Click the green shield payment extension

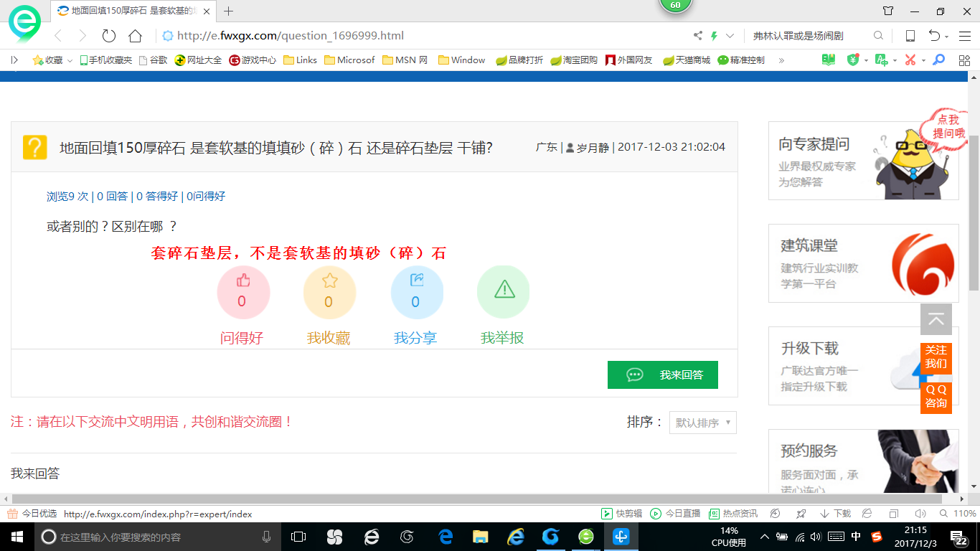[853, 60]
